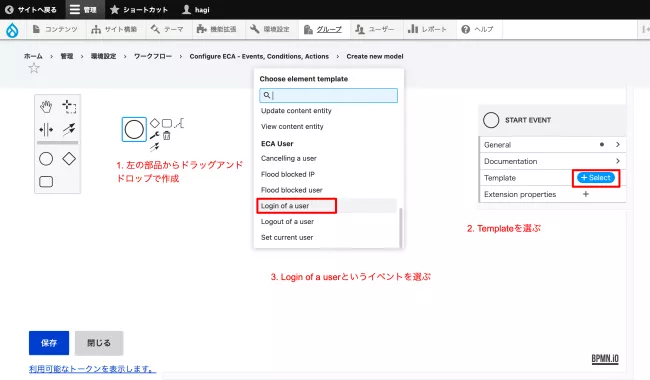Activate the hand tool in palette

click(x=46, y=106)
